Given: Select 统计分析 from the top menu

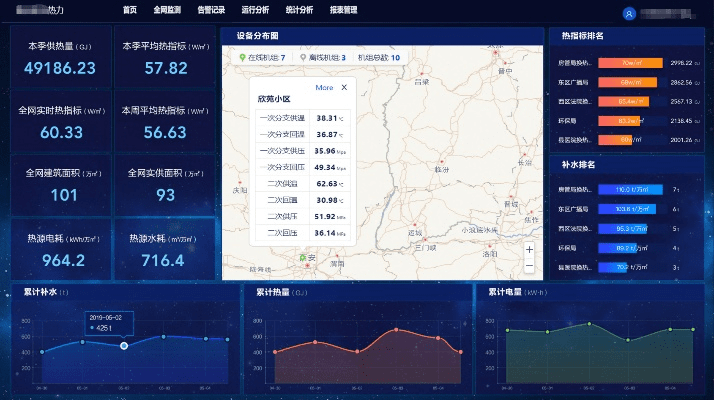Looking at the screenshot, I should (299, 10).
